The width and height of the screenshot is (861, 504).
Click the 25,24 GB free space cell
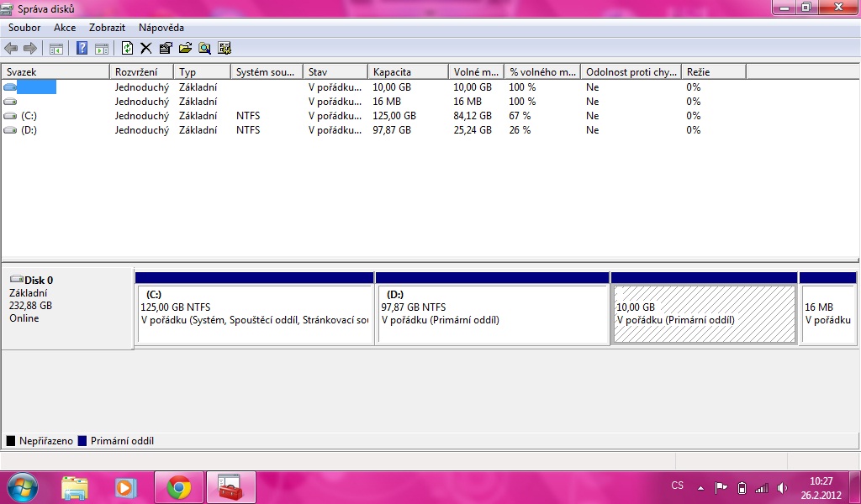pyautogui.click(x=473, y=130)
